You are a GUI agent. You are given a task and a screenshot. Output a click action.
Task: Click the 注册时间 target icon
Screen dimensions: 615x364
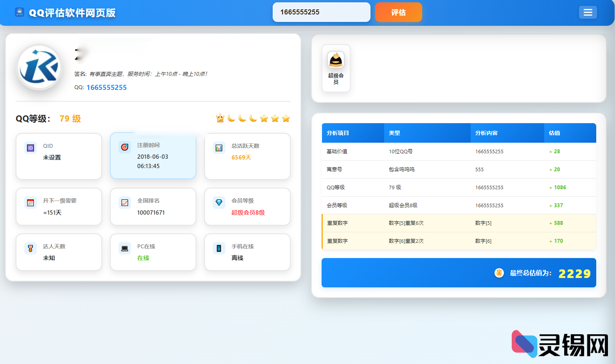tap(125, 147)
